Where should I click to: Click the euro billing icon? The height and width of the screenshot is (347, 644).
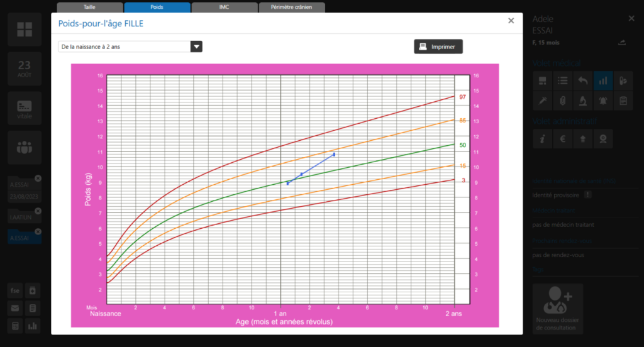tap(563, 139)
